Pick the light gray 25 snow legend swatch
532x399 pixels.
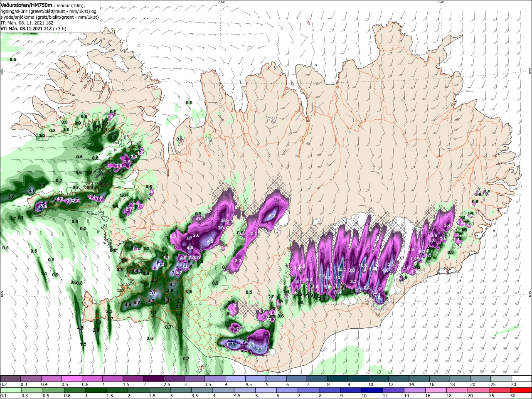click(501, 379)
